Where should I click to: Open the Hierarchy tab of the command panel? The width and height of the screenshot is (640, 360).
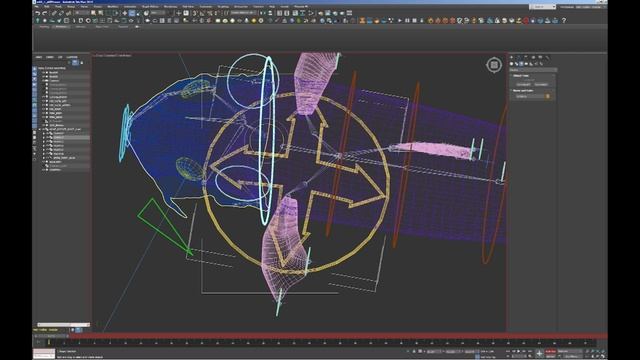pyautogui.click(x=526, y=58)
